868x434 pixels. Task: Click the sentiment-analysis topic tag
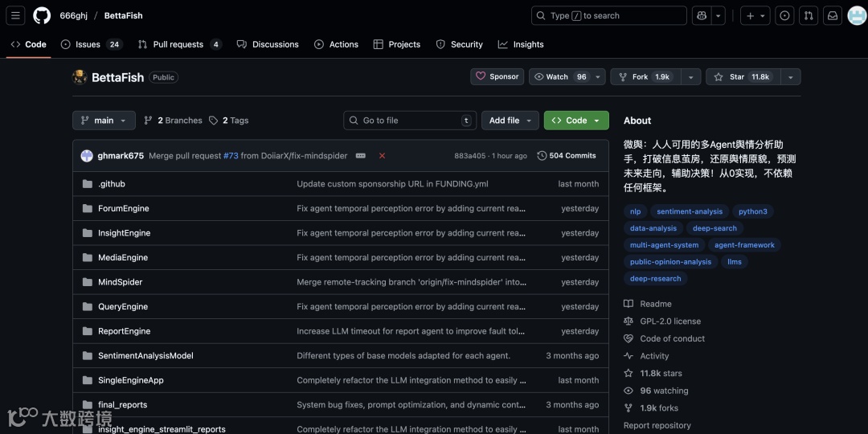click(x=690, y=211)
